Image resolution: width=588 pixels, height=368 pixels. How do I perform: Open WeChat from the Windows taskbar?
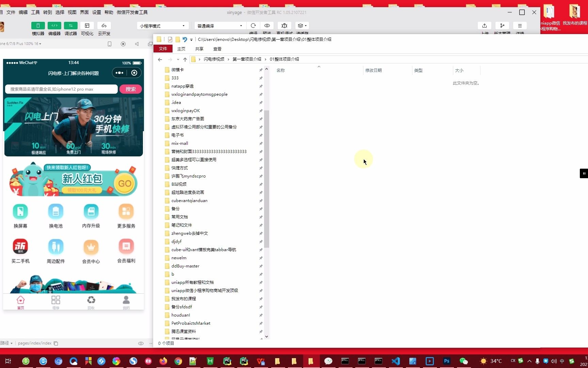point(463,361)
